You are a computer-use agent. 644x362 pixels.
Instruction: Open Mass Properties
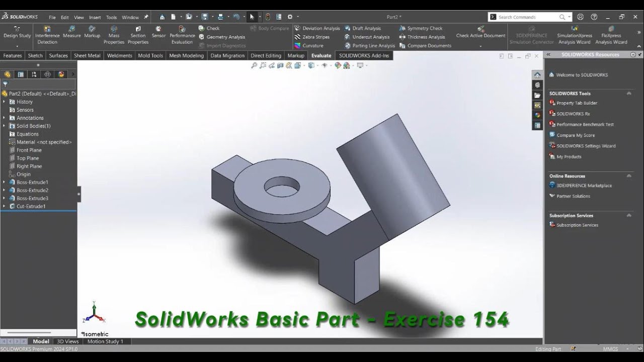114,35
